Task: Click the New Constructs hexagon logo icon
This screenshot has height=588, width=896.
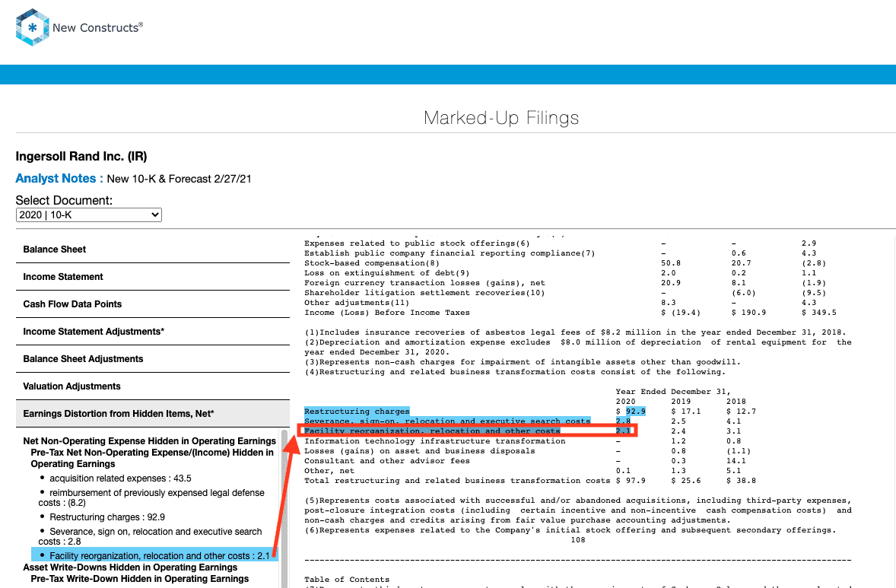Action: [33, 27]
